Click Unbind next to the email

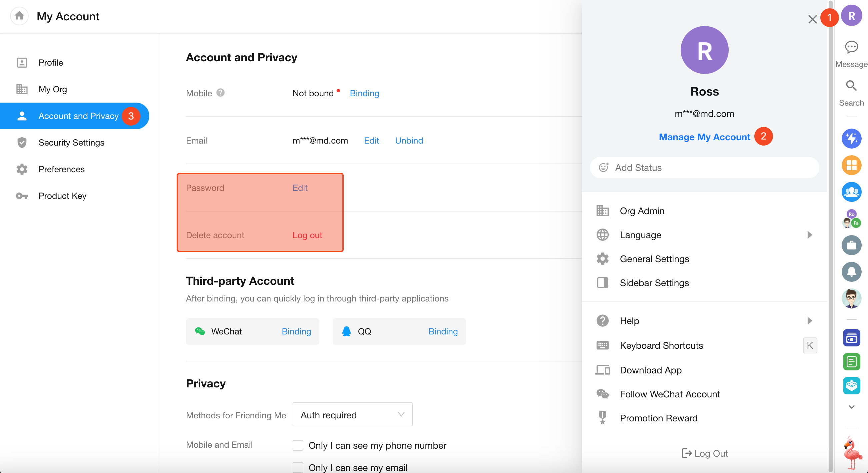pos(409,140)
